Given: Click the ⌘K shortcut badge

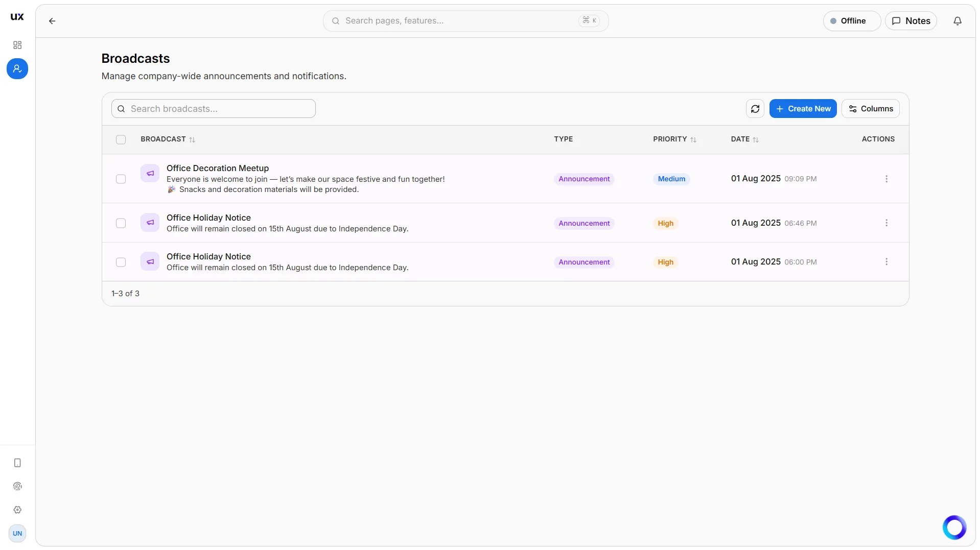Looking at the screenshot, I should pyautogui.click(x=589, y=20).
